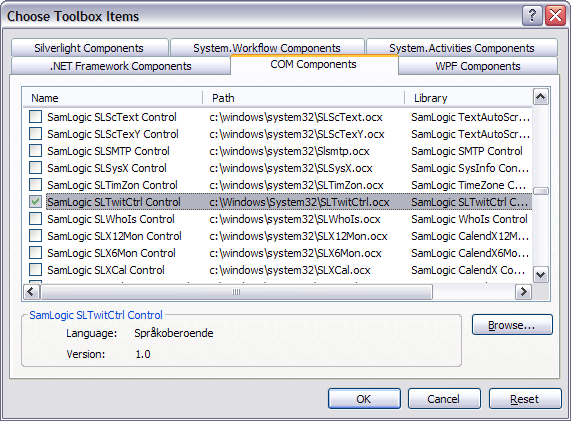Select the SamLogic SLXCal Control row name
Image resolution: width=571 pixels, height=421 pixels.
click(x=106, y=270)
